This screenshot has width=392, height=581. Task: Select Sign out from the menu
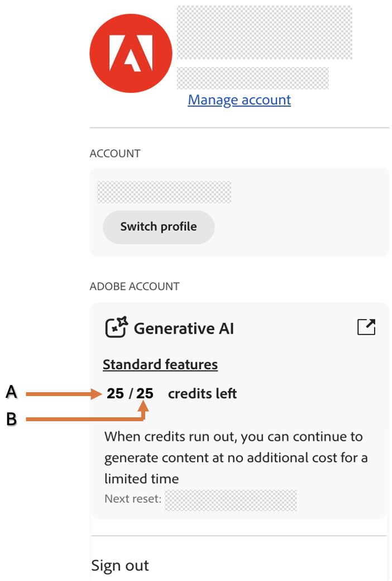coord(120,565)
